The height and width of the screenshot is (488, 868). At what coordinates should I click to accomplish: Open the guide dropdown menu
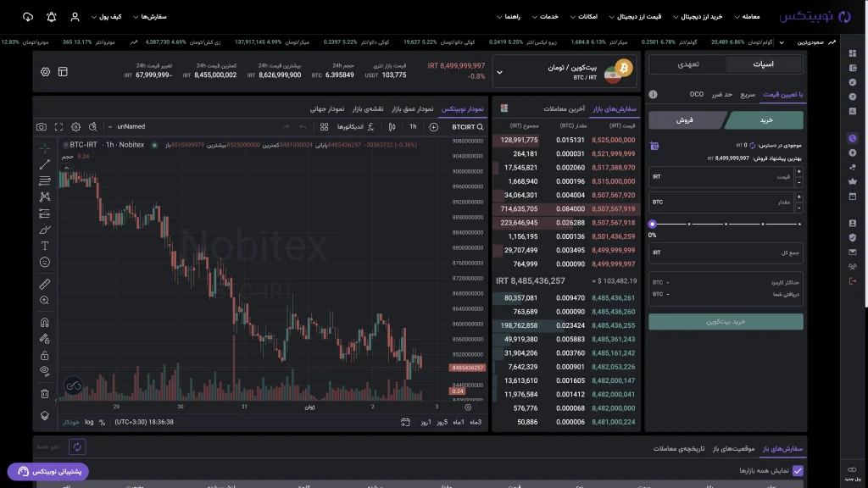[x=509, y=17]
